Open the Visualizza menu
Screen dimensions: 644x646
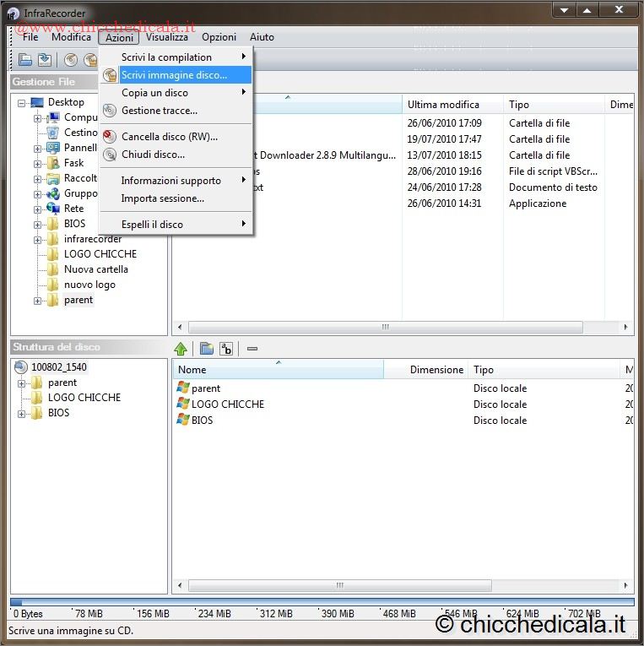166,37
